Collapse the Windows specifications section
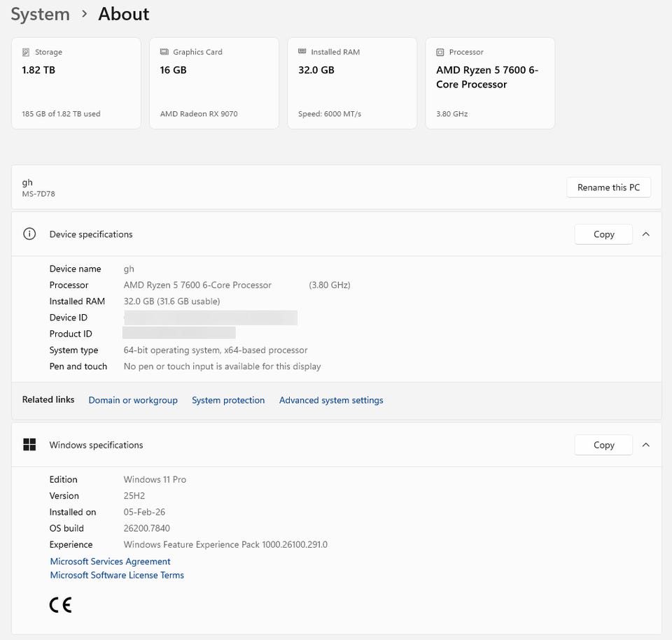672x640 pixels. click(645, 445)
